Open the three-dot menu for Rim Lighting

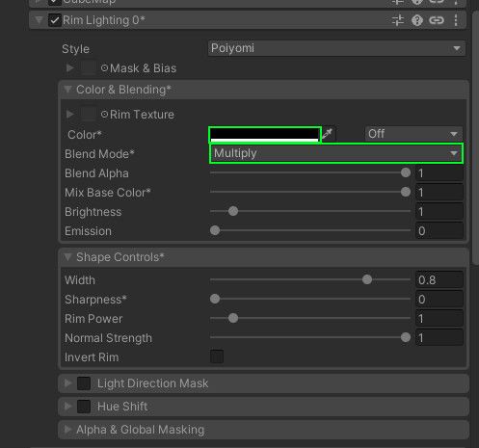[x=456, y=20]
